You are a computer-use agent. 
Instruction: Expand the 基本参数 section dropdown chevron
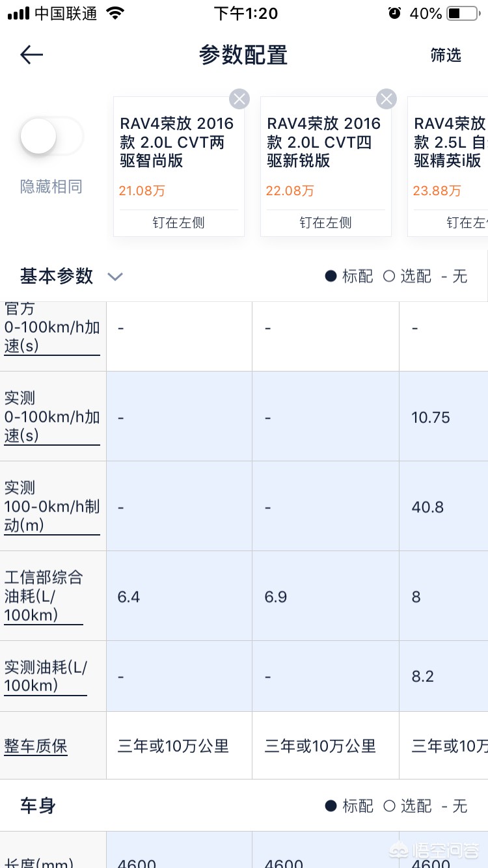pyautogui.click(x=115, y=277)
